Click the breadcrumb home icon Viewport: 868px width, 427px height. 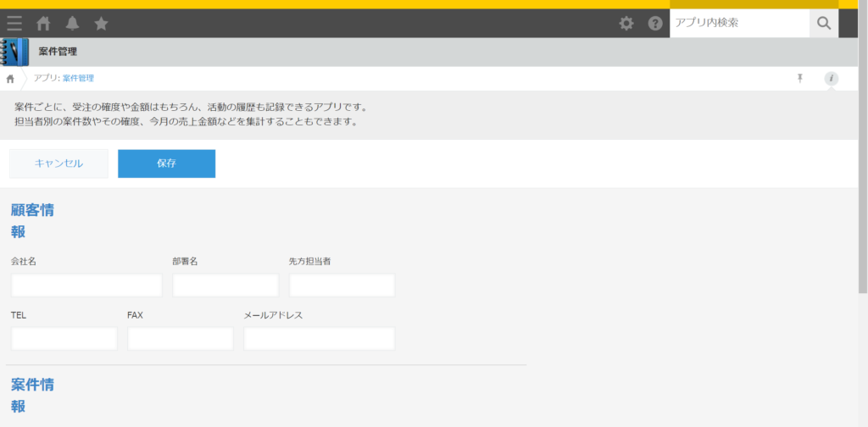[10, 79]
